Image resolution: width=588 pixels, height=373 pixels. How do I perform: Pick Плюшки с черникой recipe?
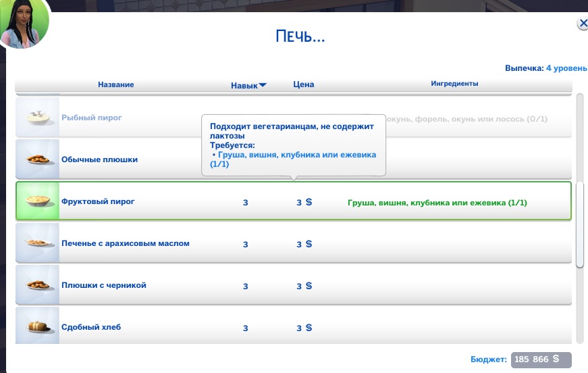tap(103, 285)
